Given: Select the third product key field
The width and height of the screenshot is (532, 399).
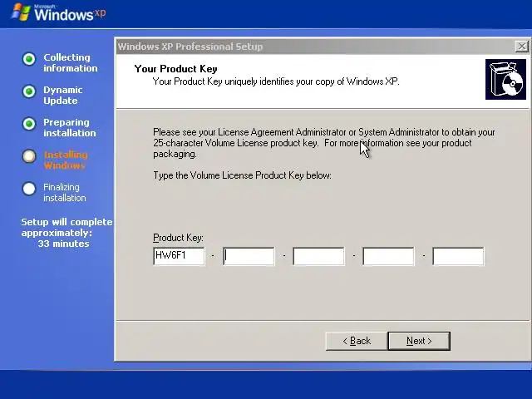Looking at the screenshot, I should point(318,256).
